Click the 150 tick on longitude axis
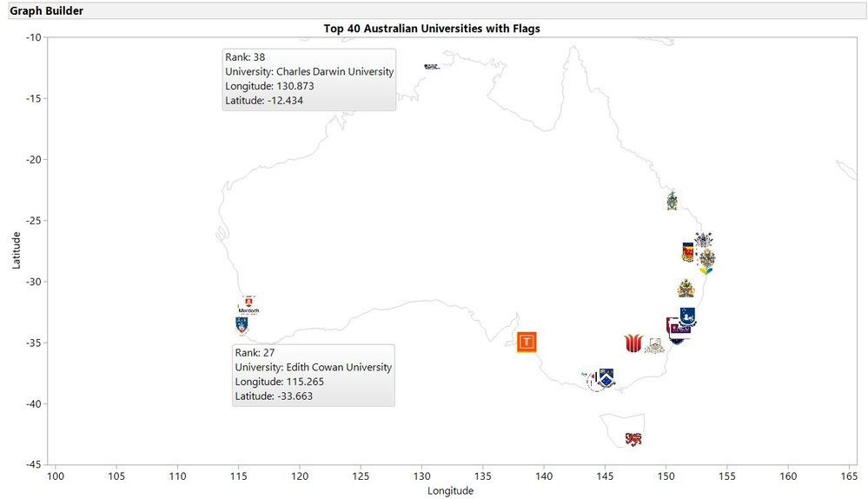 [666, 476]
